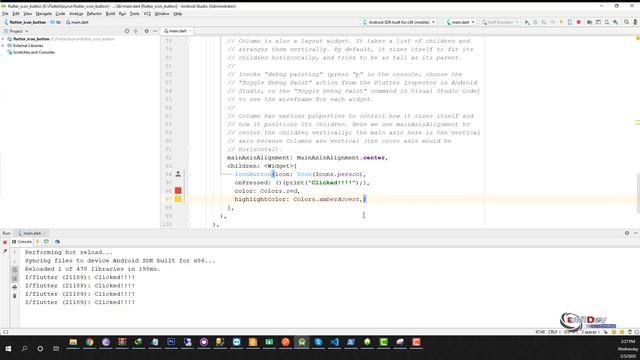Click the Flutter Hot Reload lightning icon in toolbar
This screenshot has height=360, width=640.
(561, 22)
